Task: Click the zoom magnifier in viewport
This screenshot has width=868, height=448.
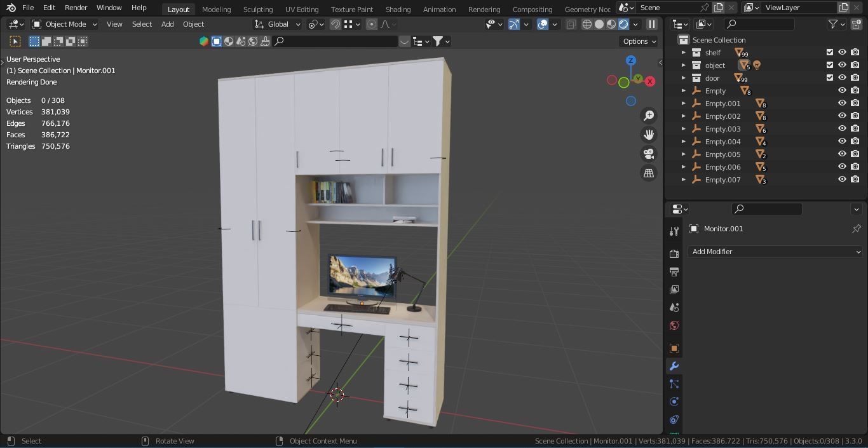Action: (649, 116)
